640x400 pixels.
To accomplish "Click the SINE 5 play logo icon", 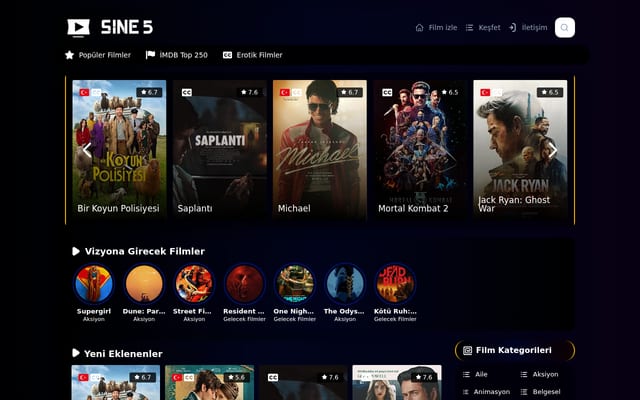I will tap(78, 28).
